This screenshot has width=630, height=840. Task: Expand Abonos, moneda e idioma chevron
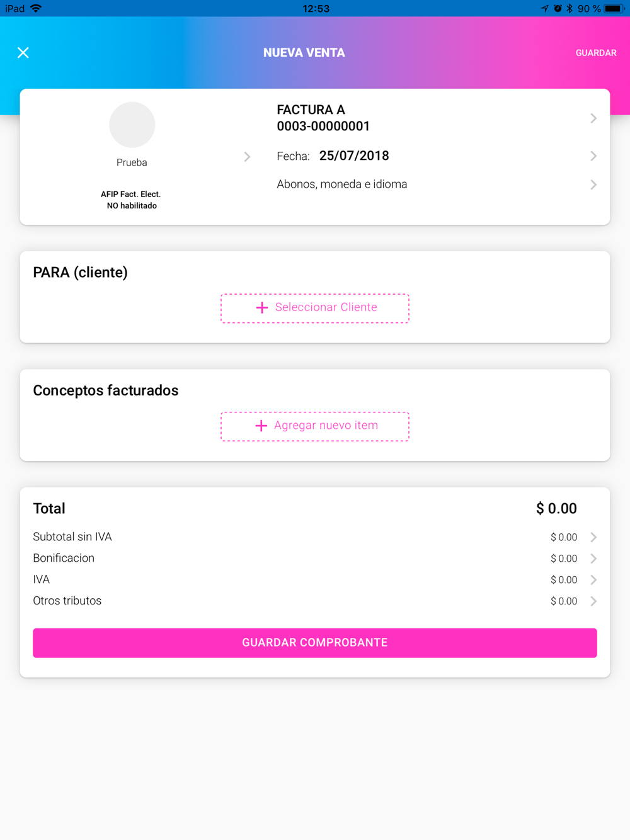[593, 184]
